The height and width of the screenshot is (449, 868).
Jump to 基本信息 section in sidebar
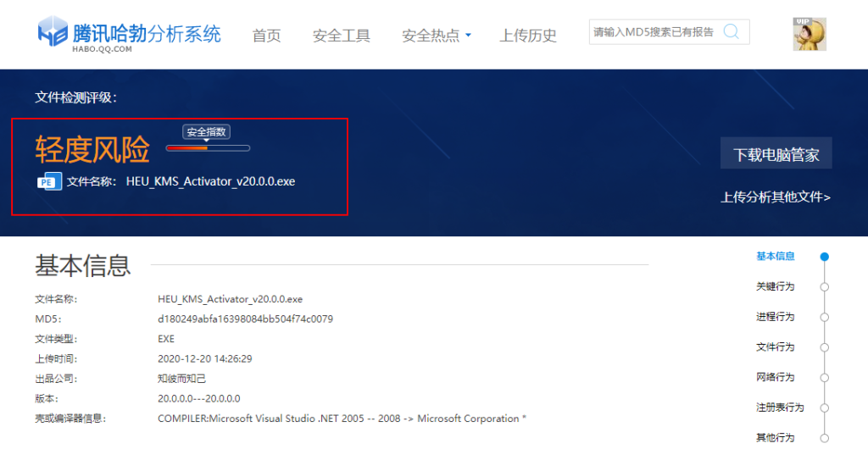tap(775, 256)
